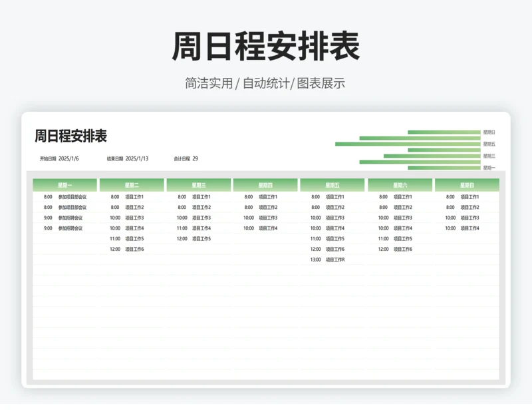
Task: Click the end date value 2025/1/13
Action: pos(137,158)
